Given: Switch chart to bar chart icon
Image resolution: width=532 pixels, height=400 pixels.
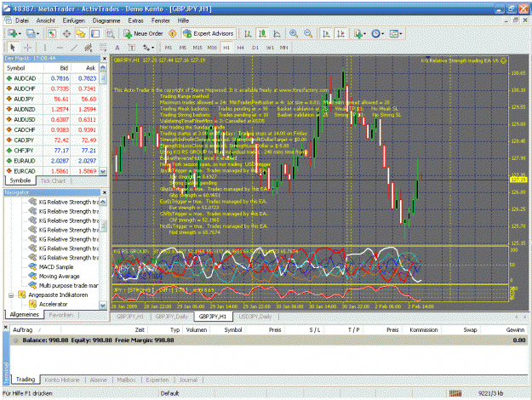Looking at the screenshot, I should point(248,33).
